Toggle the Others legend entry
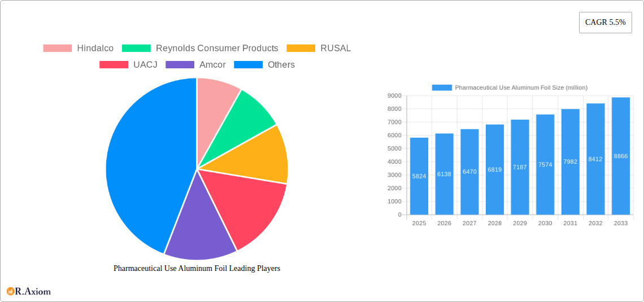 264,65
